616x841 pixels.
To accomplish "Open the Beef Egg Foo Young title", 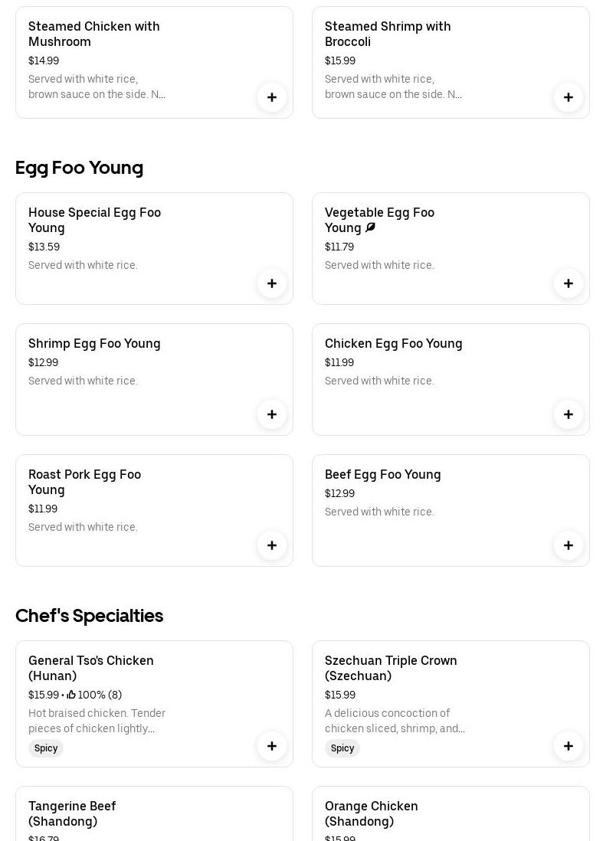I will [382, 474].
